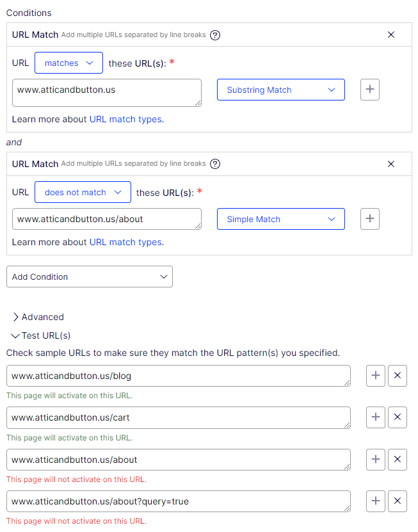
Task: Add test URL after the /blog entry
Action: click(376, 376)
